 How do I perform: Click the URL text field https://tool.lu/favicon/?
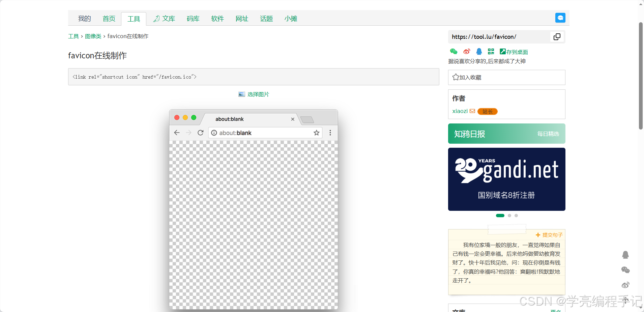(x=499, y=37)
